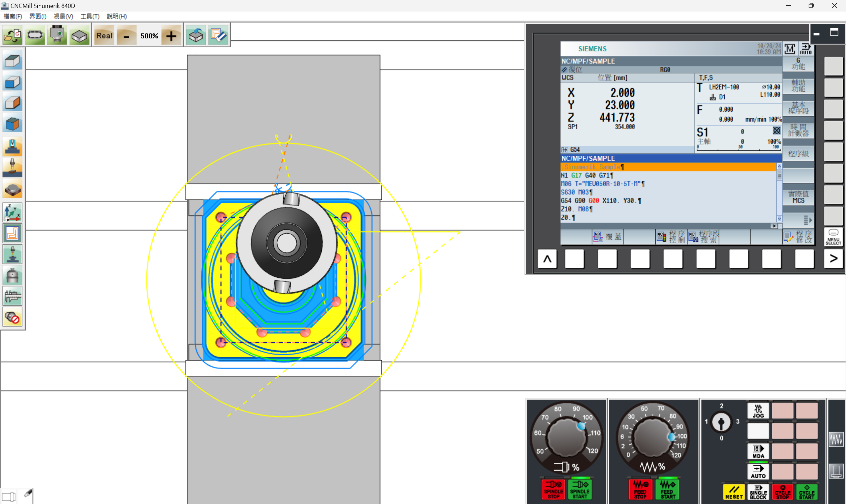
Task: Open the 程序段搜索 softkey
Action: (704, 237)
